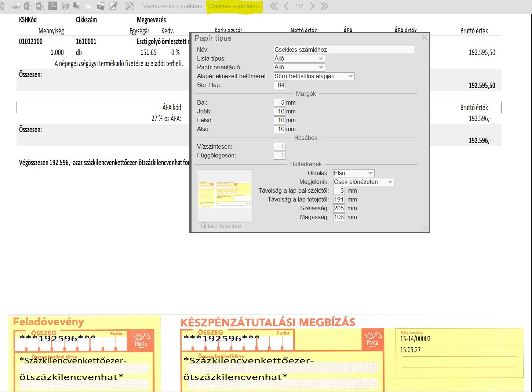Click the Magasság field
Screen dimensions: 532x392
tap(339, 217)
